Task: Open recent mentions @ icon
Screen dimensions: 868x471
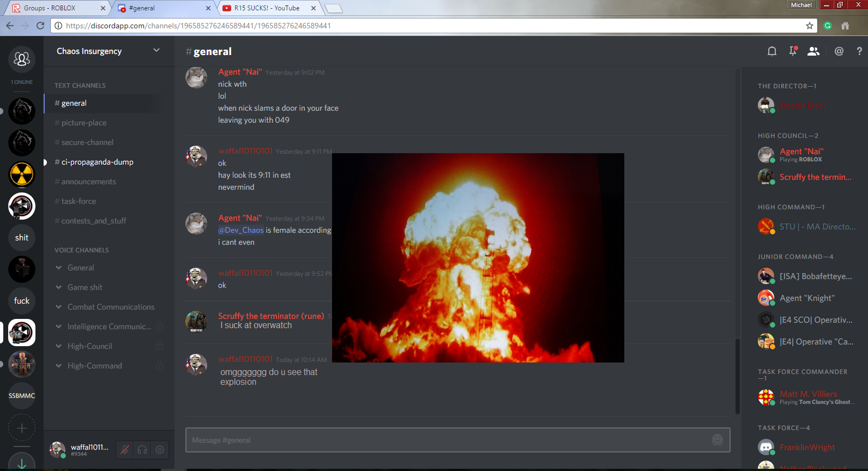Action: (x=839, y=51)
